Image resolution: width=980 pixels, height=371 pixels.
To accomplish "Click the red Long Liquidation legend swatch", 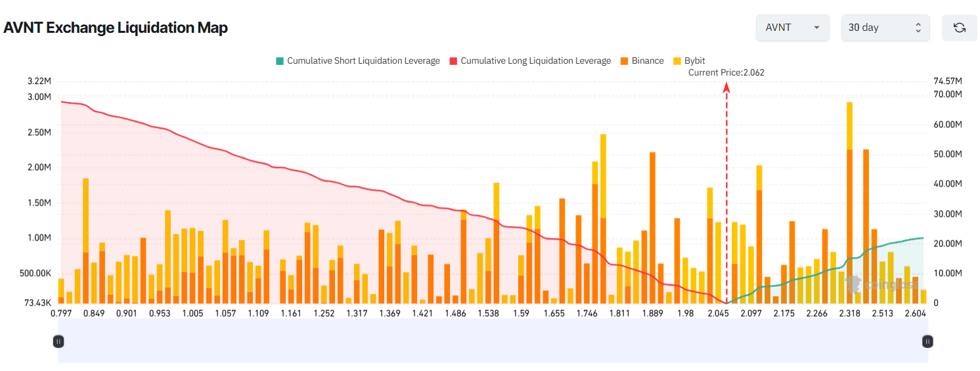I will (453, 60).
